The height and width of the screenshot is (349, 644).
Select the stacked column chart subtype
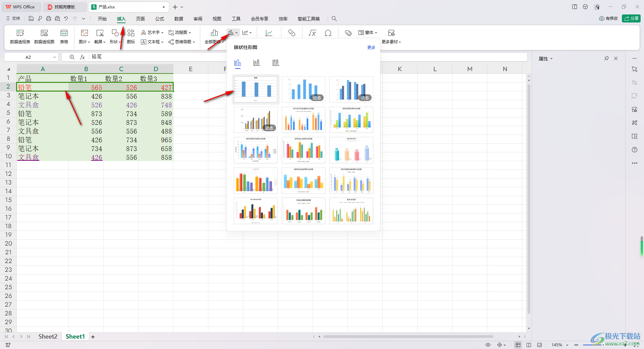[x=257, y=63]
